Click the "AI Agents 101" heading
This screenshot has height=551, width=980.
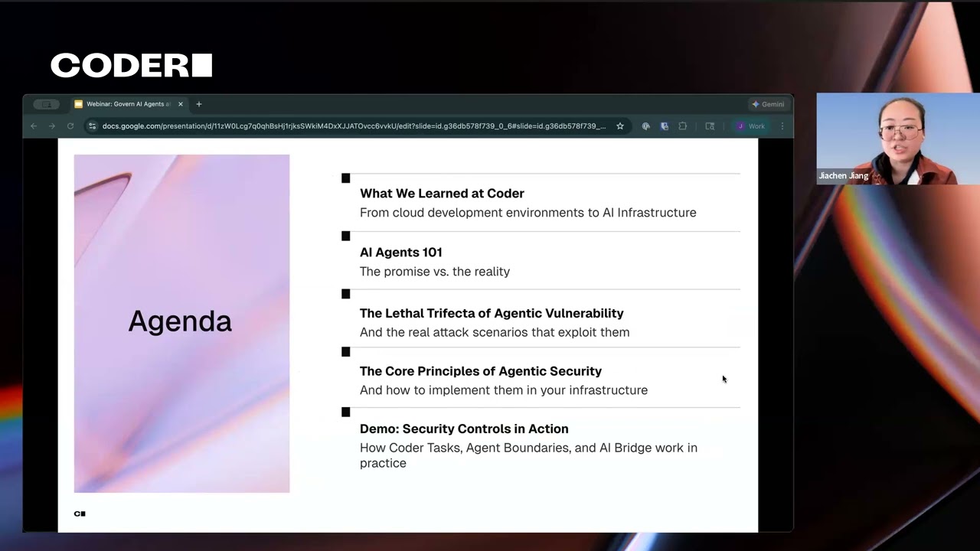(401, 253)
